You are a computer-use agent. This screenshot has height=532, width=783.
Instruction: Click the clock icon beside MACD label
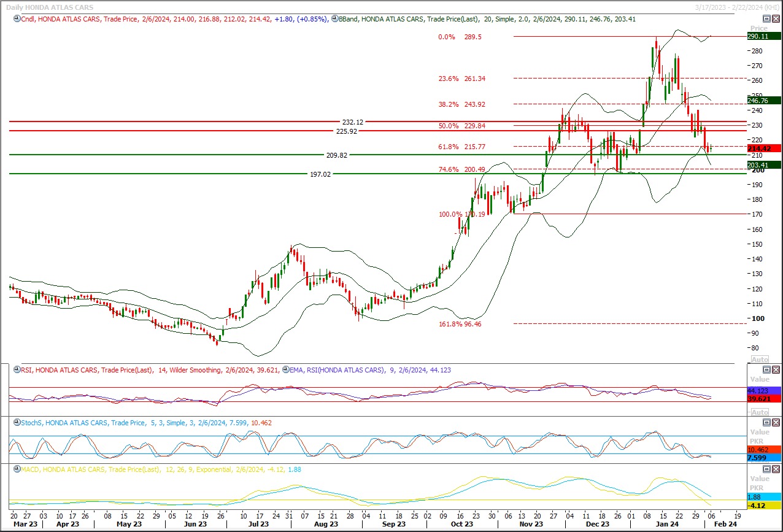coord(17,469)
